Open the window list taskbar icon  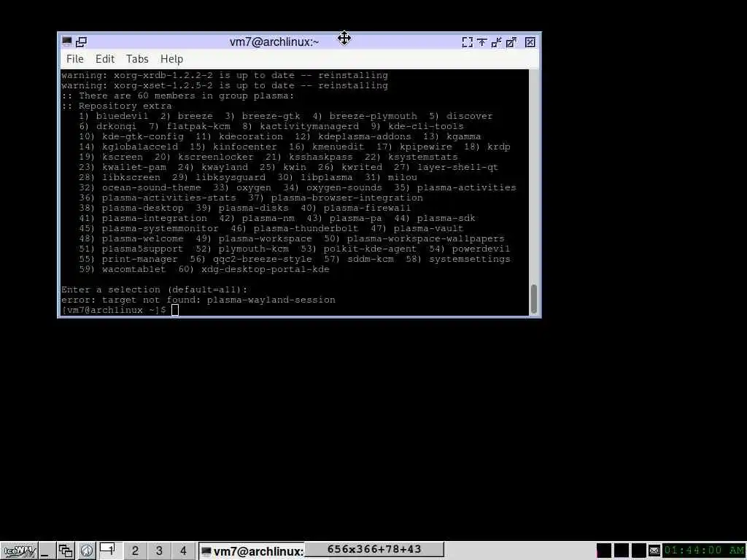pos(65,551)
